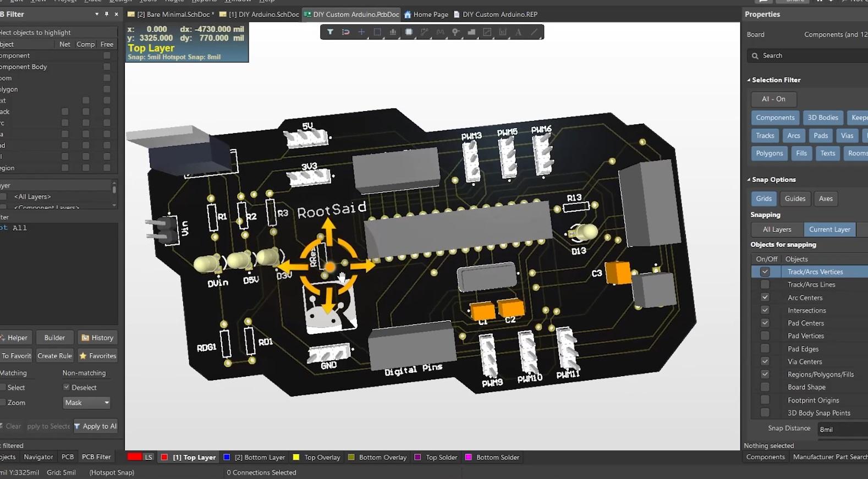The width and height of the screenshot is (868, 479).
Task: Click the Apply to All button
Action: click(x=96, y=426)
